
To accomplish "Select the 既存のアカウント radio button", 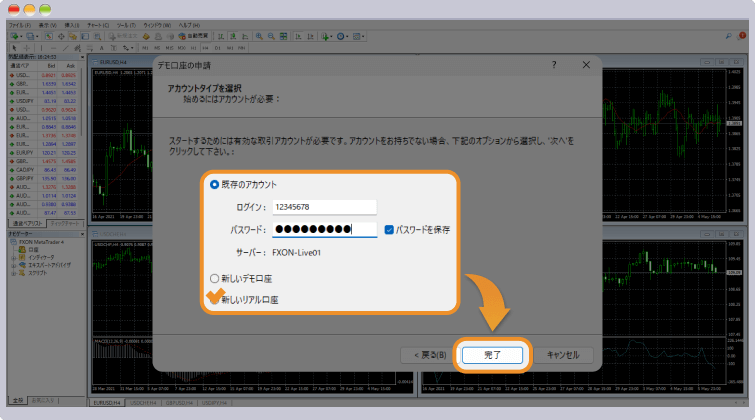I will click(214, 184).
